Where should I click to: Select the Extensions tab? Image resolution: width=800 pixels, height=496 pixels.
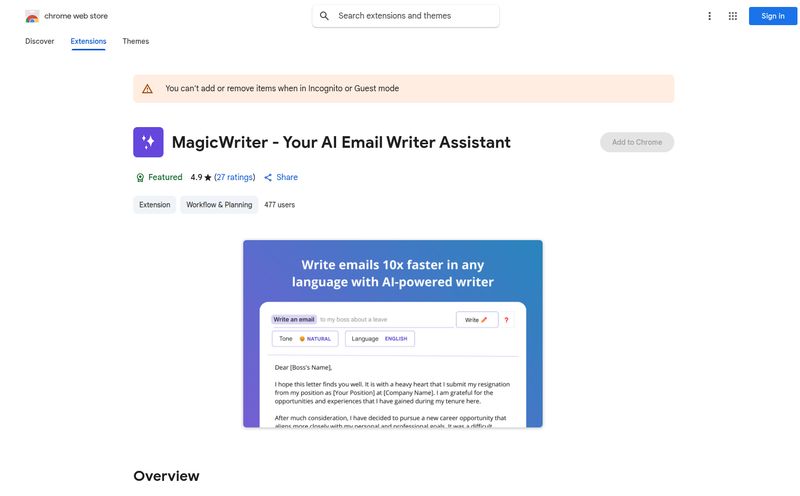tap(88, 41)
